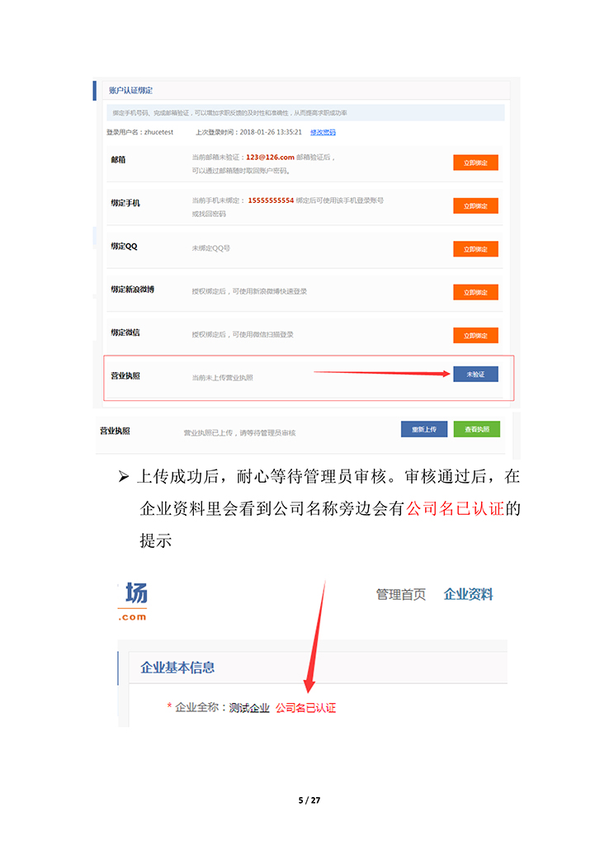Click the 场.com site logo
This screenshot has height=868, width=614.
tap(133, 601)
